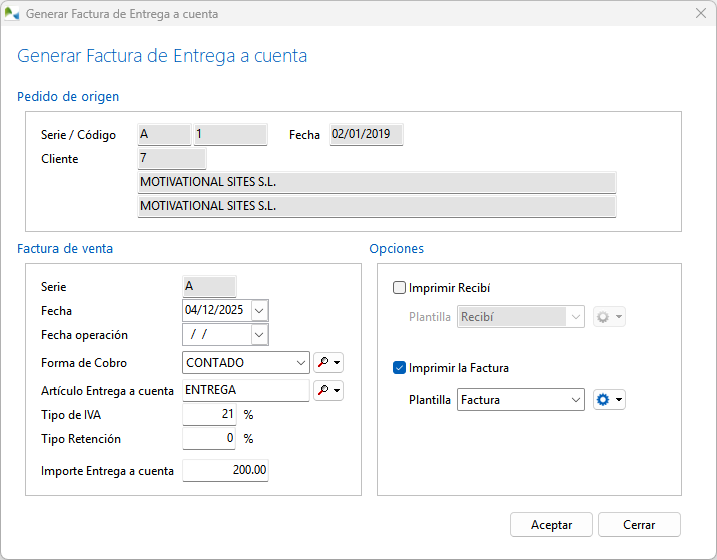Open the Fecha operación date dropdown
This screenshot has width=717, height=560.
click(259, 335)
